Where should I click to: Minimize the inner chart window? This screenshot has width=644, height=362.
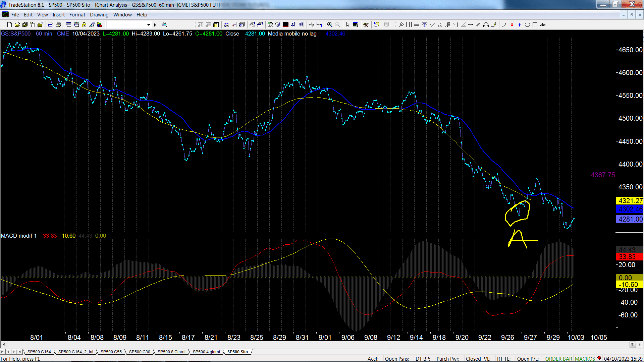point(624,15)
